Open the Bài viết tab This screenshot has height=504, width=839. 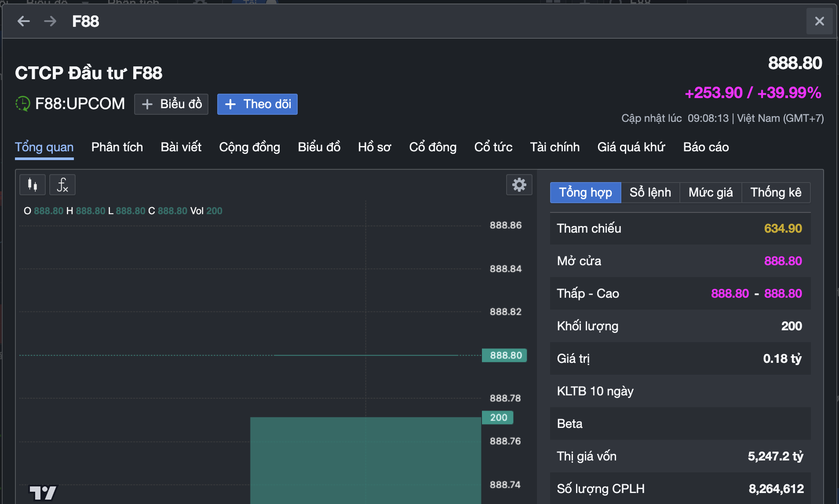click(x=181, y=147)
